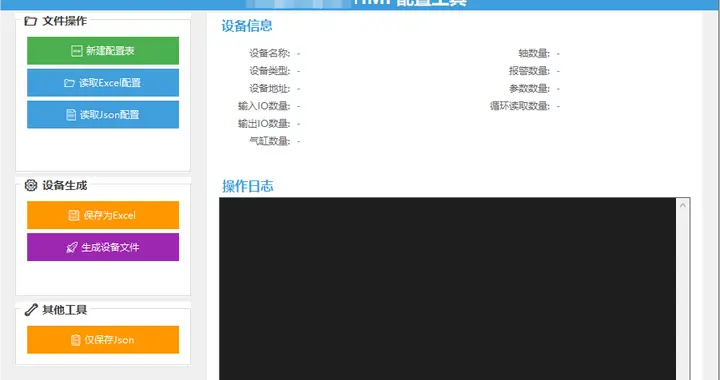The height and width of the screenshot is (380, 720).
Task: Click the 操作日志 heading
Action: [x=248, y=186]
